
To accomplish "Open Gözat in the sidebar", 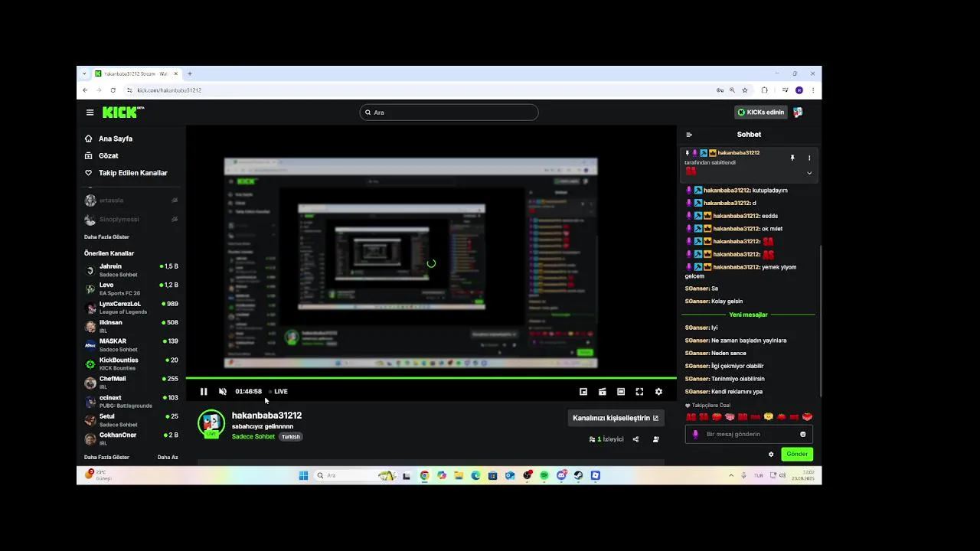I will pyautogui.click(x=101, y=155).
